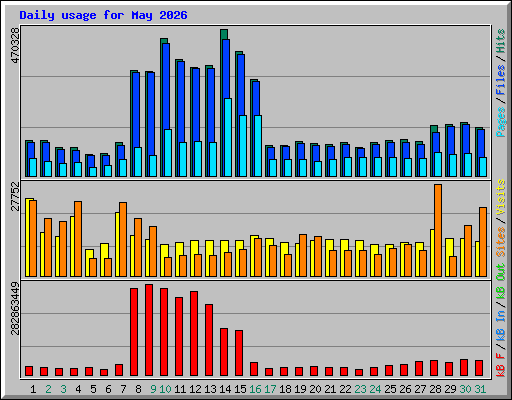Click the 'Visits' legend label
512x400 pixels.
coord(501,197)
